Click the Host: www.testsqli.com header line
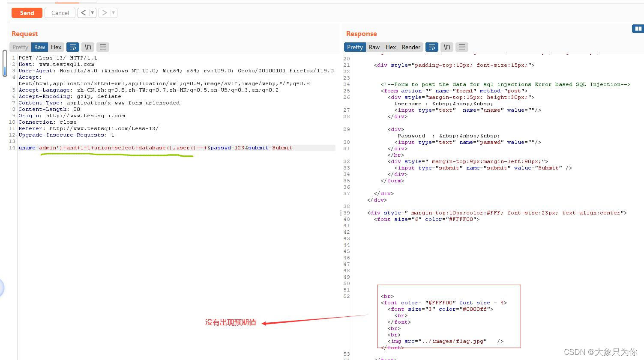The width and height of the screenshot is (644, 360). click(56, 64)
